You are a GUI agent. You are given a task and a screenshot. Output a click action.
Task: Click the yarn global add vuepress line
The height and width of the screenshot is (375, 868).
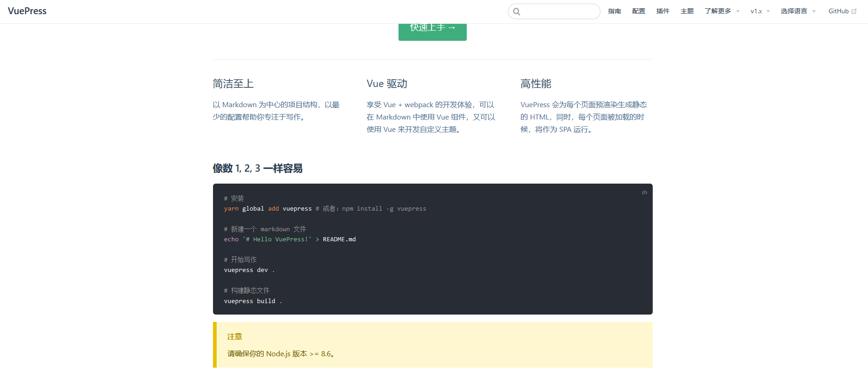click(325, 209)
